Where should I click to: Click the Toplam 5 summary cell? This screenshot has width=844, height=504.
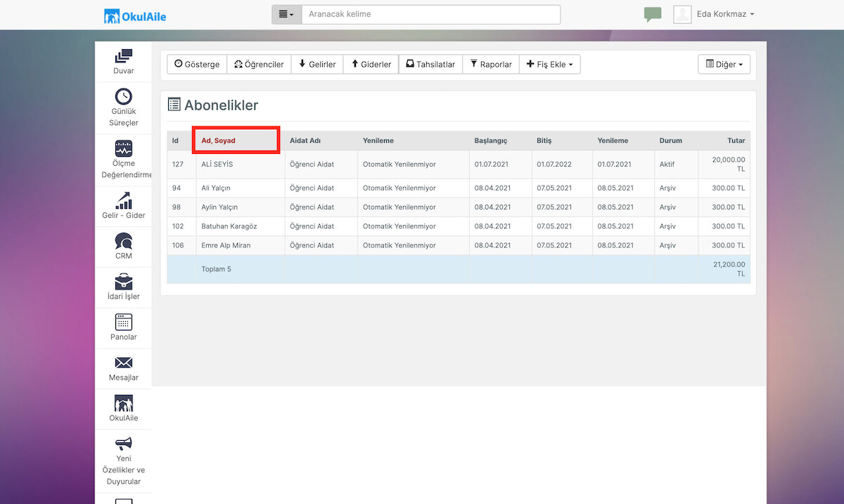[x=217, y=269]
